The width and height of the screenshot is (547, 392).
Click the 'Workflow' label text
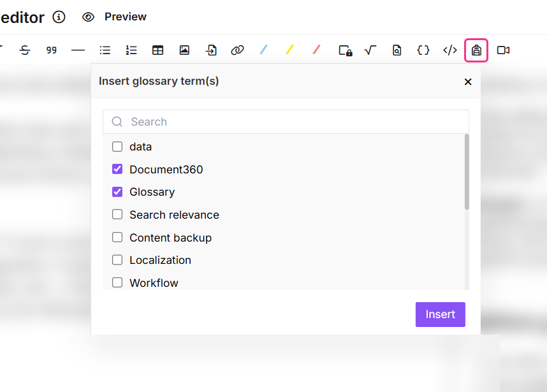pos(154,283)
